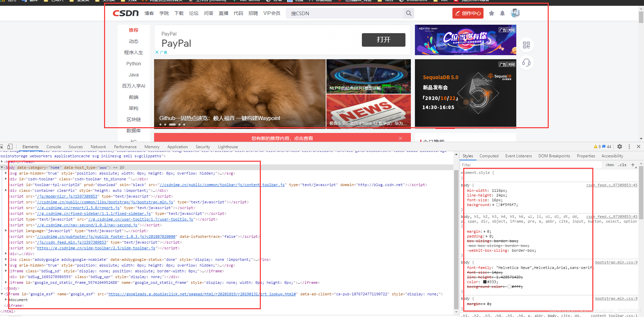Image resolution: width=644 pixels, height=317 pixels.
Task: Close the PayPal ad with X icon
Action: pyautogui.click(x=157, y=52)
